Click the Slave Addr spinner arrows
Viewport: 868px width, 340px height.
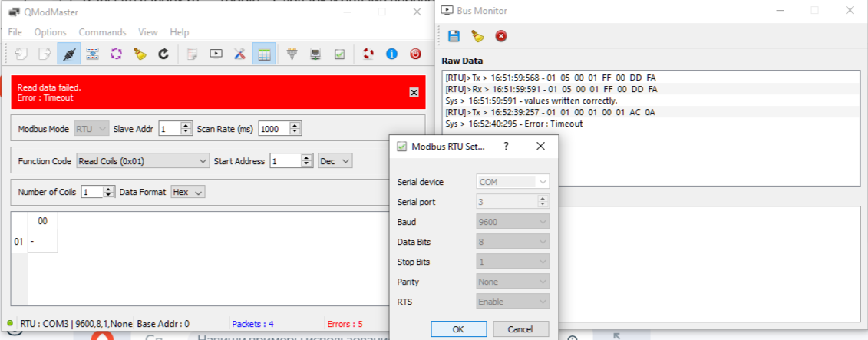(x=186, y=129)
